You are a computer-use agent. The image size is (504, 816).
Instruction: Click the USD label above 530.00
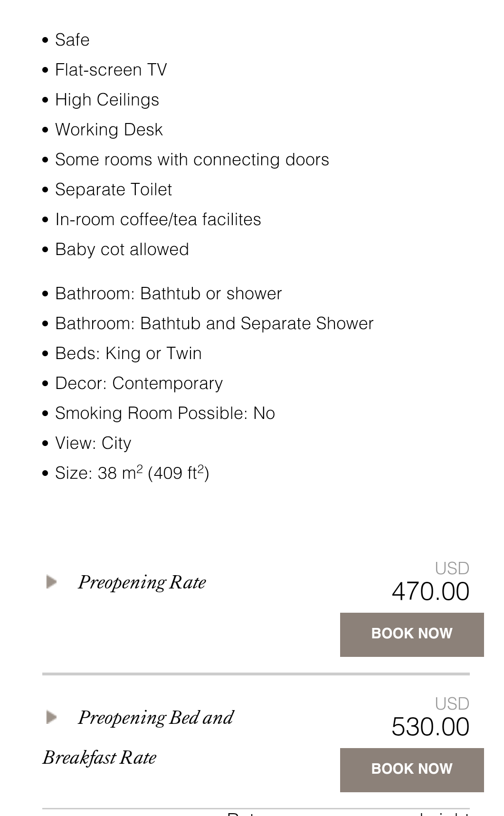452,703
